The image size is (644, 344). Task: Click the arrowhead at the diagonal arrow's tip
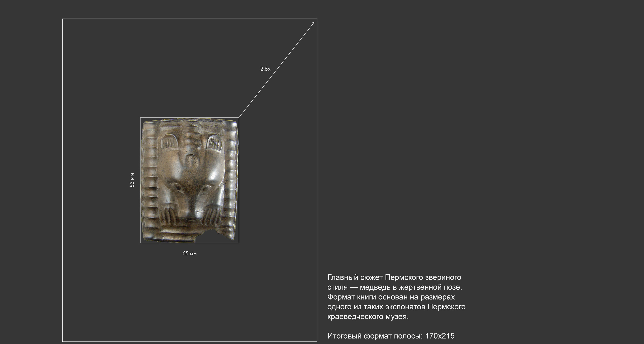click(314, 23)
